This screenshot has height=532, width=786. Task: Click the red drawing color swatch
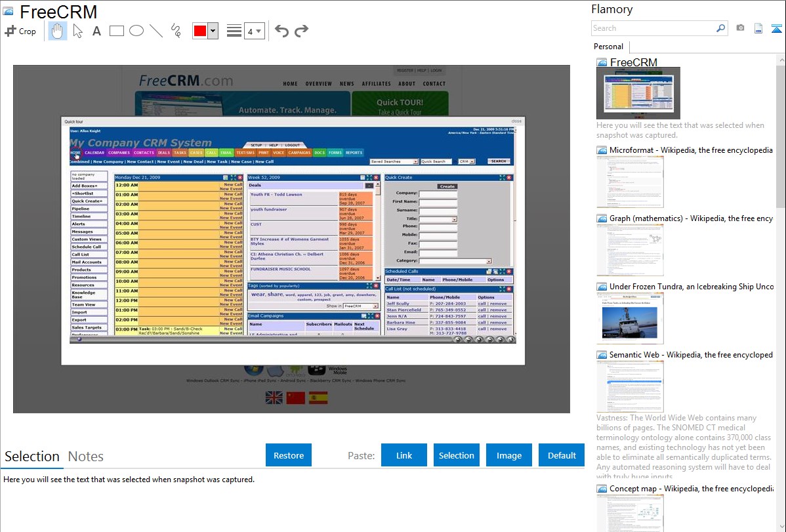pyautogui.click(x=200, y=31)
